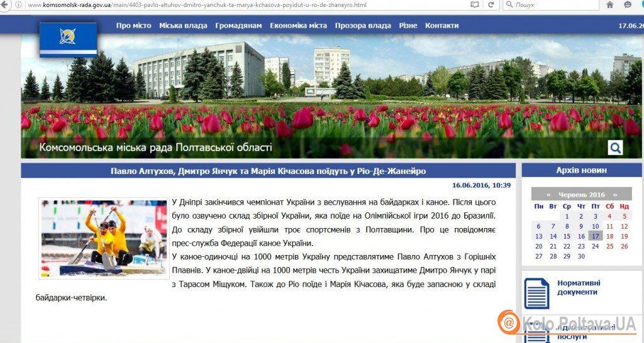Image resolution: width=644 pixels, height=343 pixels.
Task: Select 8 in the news archive calendar
Action: (x=567, y=226)
